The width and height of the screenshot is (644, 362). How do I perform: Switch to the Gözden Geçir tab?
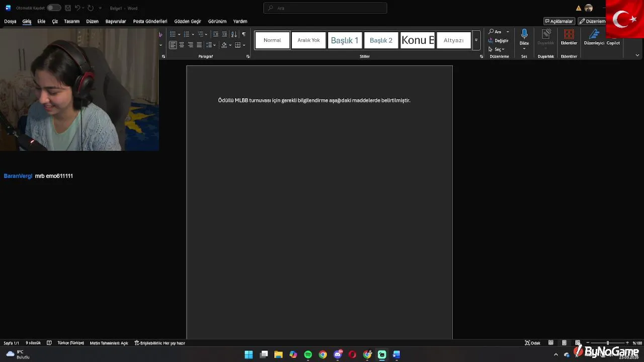tap(188, 22)
